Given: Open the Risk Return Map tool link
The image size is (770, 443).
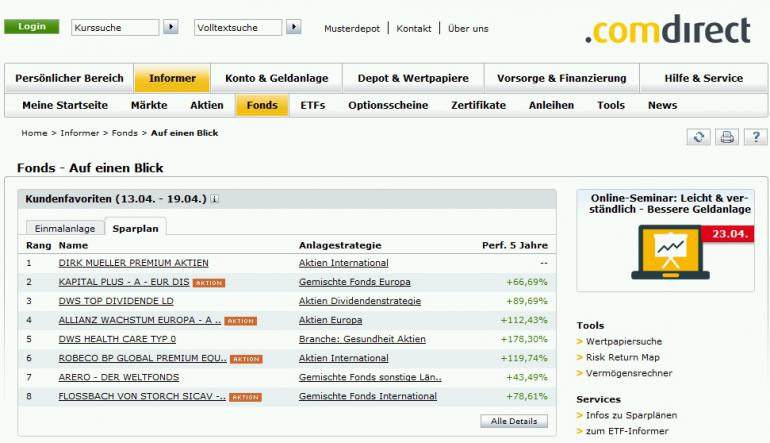Looking at the screenshot, I should [622, 357].
